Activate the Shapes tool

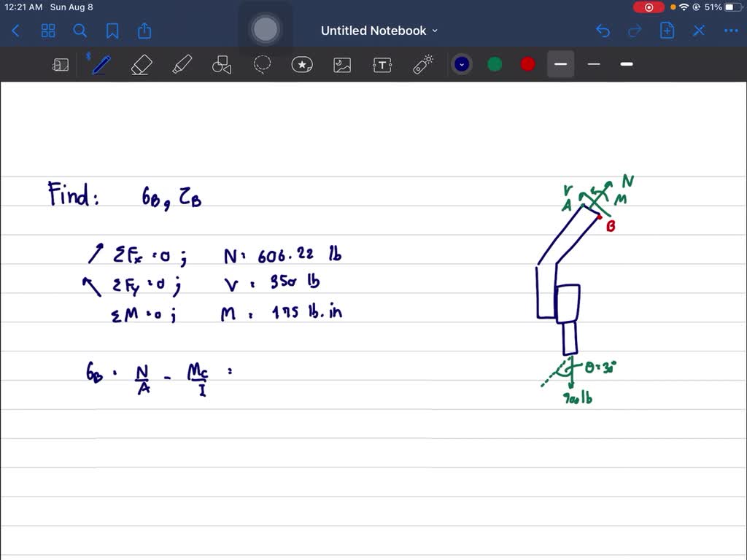coord(221,66)
